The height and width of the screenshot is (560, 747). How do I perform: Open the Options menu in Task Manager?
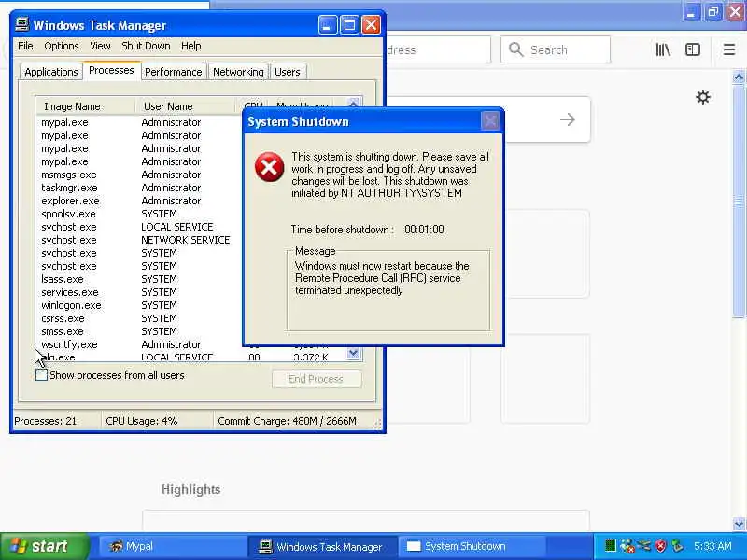tap(62, 46)
